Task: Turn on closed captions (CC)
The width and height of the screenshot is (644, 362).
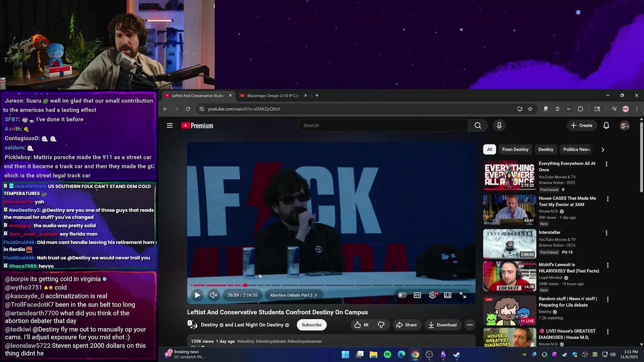Action: tap(417, 295)
